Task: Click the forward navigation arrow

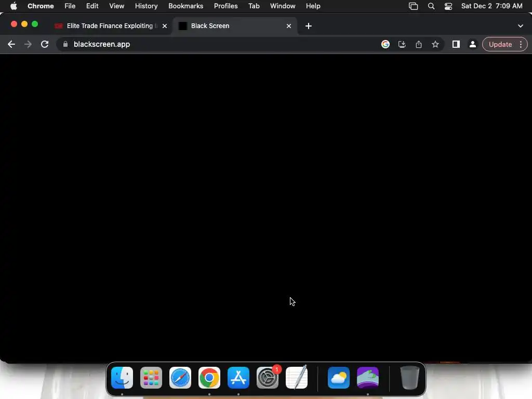Action: (28, 45)
